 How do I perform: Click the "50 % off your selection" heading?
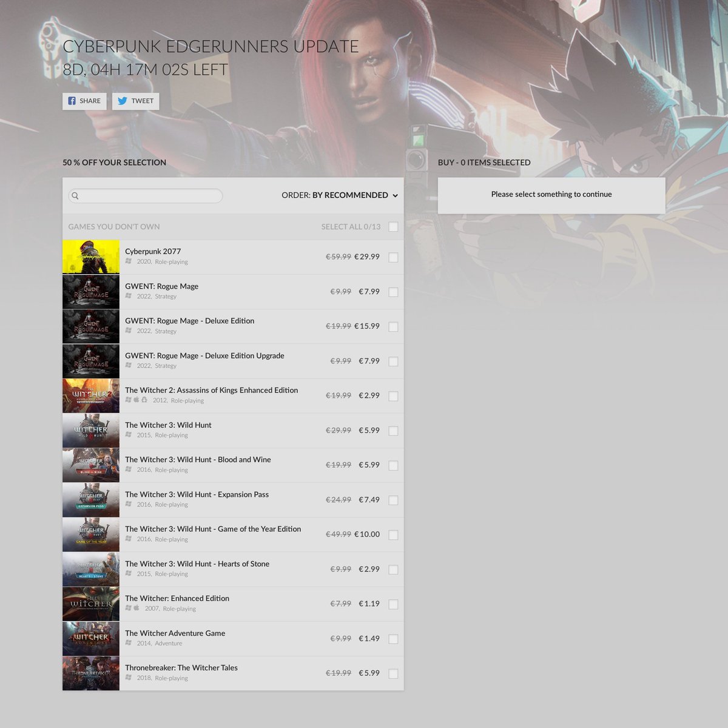click(x=114, y=162)
